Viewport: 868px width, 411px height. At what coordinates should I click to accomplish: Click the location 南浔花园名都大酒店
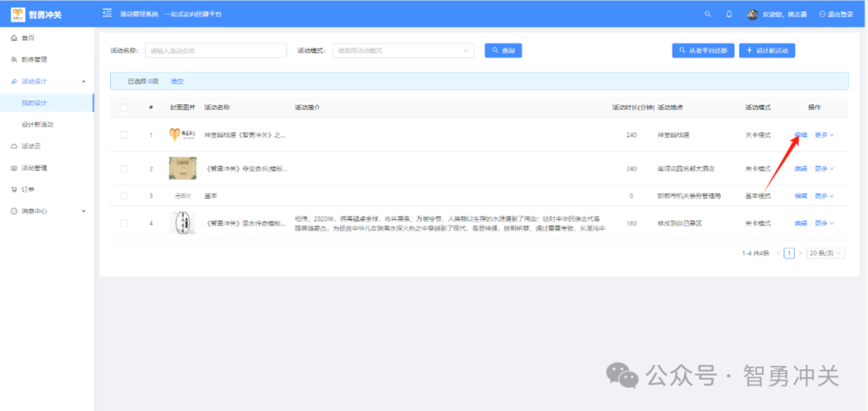point(686,168)
